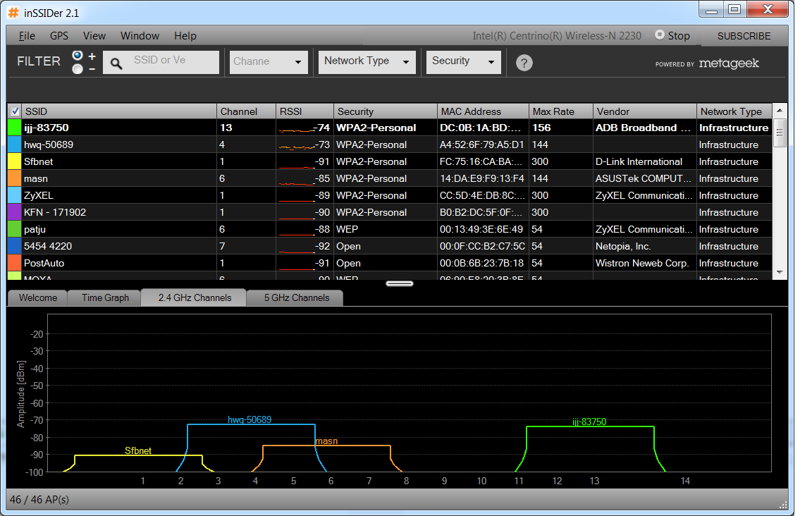
Task: Click the SUBSCRIBE button
Action: pyautogui.click(x=744, y=36)
